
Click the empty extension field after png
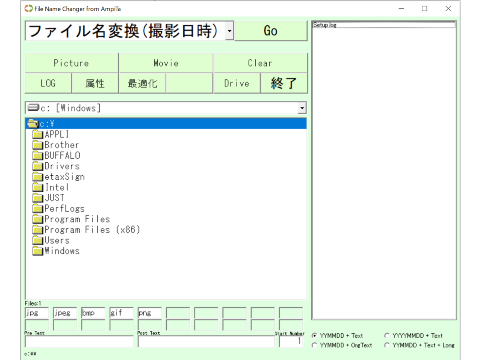coord(178,313)
